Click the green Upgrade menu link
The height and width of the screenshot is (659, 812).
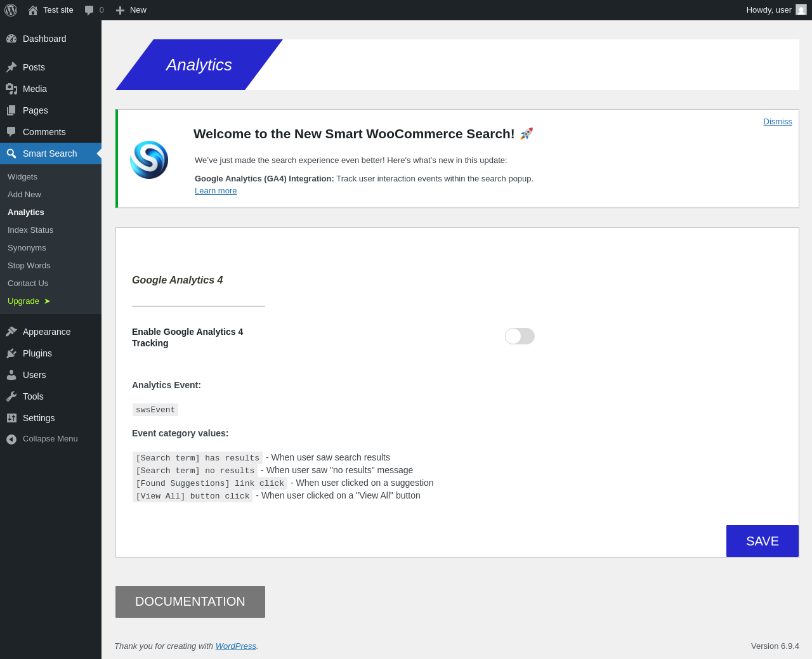click(23, 301)
